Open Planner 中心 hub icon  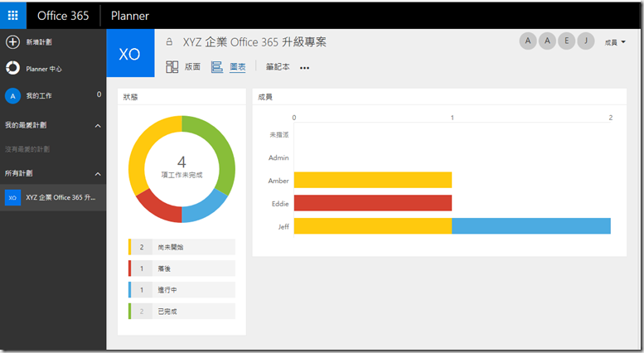(12, 68)
